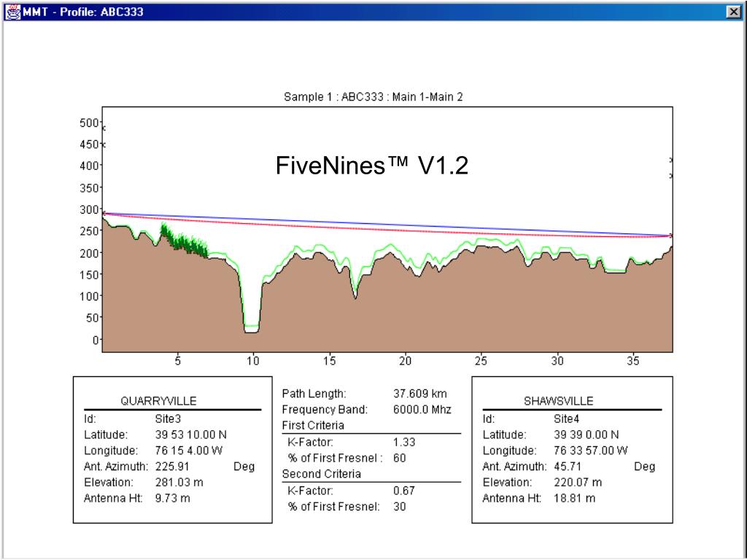Click the QUARRYVILLE site heading
The height and width of the screenshot is (560, 747).
[x=158, y=401]
